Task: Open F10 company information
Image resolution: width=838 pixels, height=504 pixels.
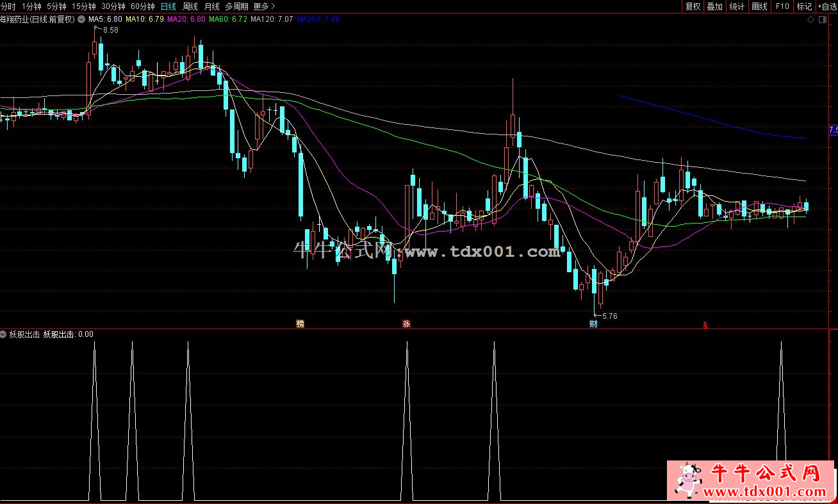Action: click(782, 6)
